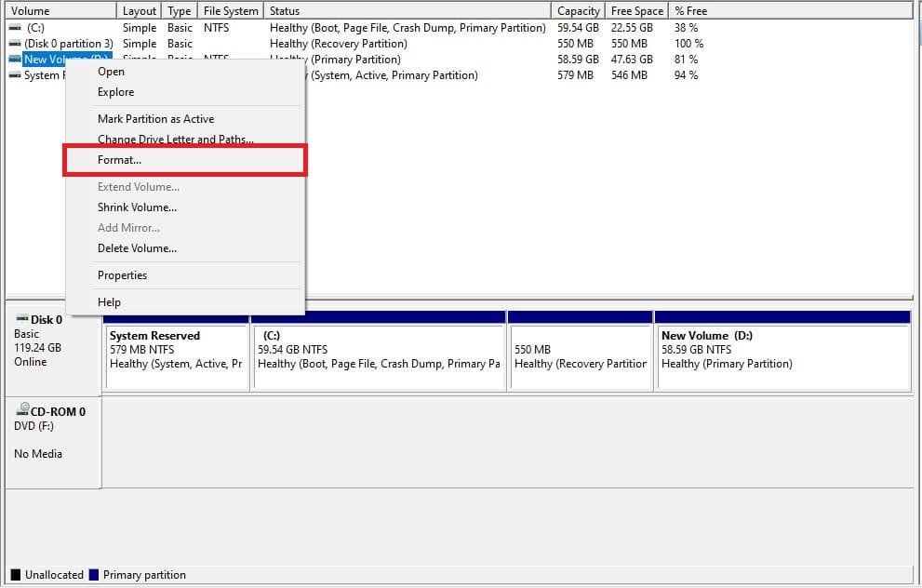Image resolution: width=922 pixels, height=588 pixels.
Task: Click the Disk 0 partition 3 drive icon
Action: tap(15, 44)
